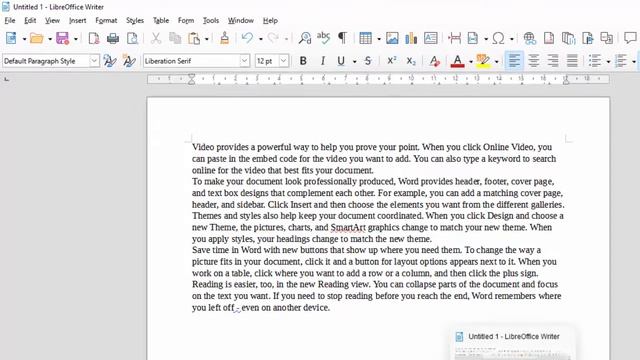Run the Spelling check icon
Image resolution: width=640 pixels, height=360 pixels.
pos(323,38)
